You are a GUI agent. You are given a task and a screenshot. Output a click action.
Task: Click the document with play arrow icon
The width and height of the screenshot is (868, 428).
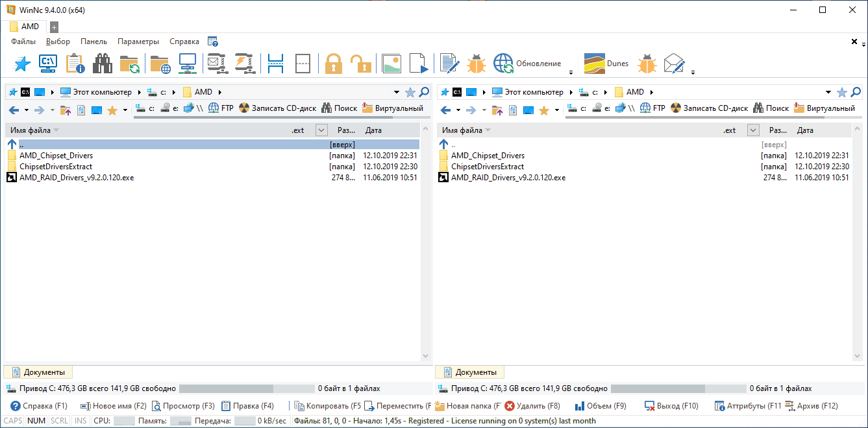click(419, 64)
